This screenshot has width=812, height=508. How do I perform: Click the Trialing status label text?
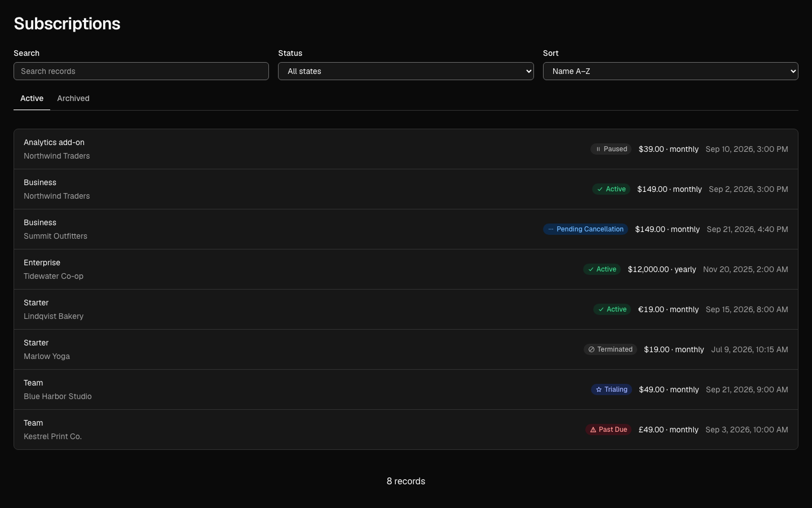616,389
